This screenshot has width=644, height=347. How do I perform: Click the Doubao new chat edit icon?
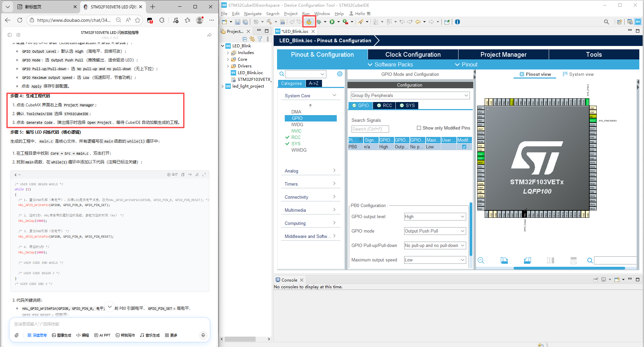pos(18,35)
